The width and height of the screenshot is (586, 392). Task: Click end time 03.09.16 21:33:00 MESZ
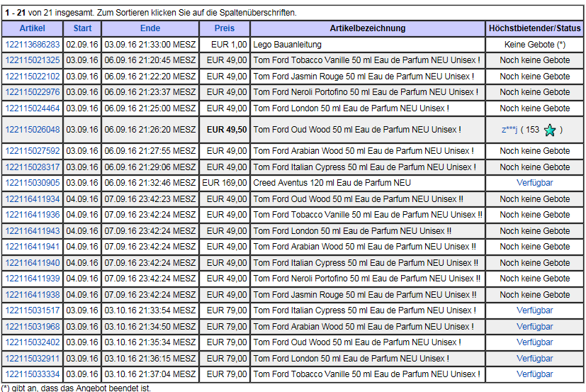coord(150,45)
